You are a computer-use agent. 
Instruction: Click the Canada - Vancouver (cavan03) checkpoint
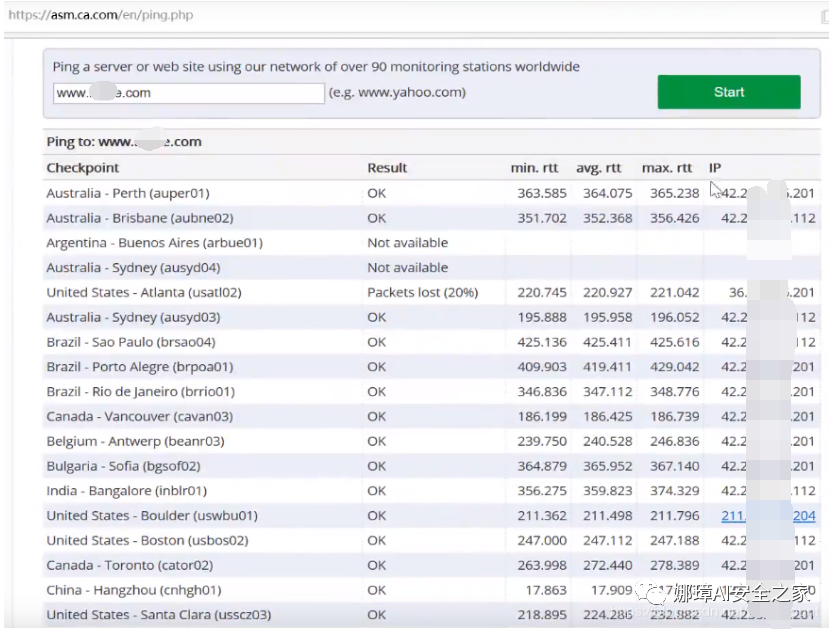click(140, 416)
